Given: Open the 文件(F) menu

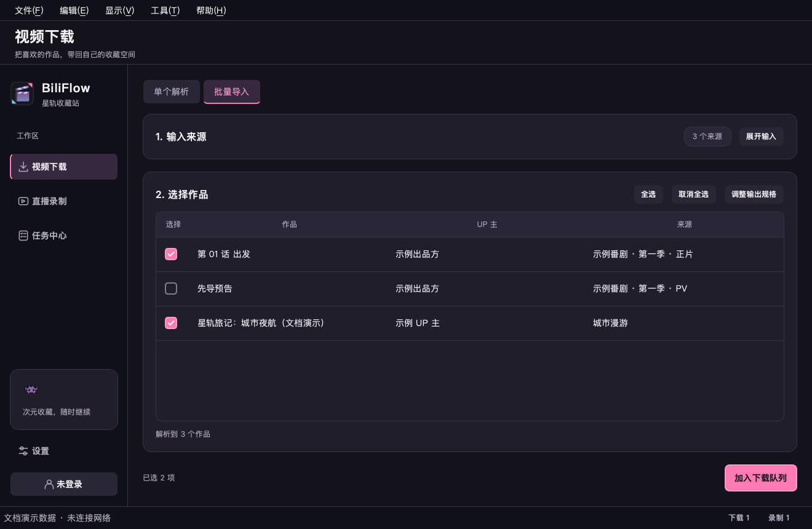Looking at the screenshot, I should click(x=29, y=10).
